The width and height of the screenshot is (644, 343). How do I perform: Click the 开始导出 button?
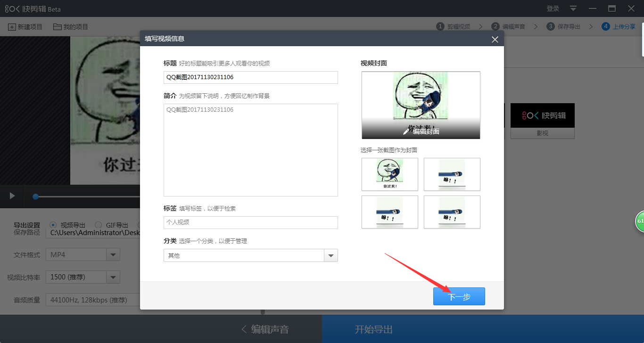[x=374, y=329]
